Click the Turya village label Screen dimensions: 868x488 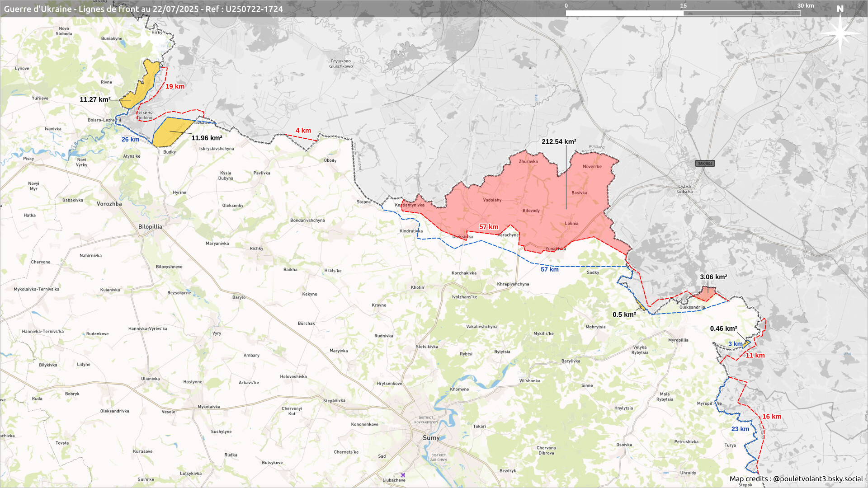point(730,445)
